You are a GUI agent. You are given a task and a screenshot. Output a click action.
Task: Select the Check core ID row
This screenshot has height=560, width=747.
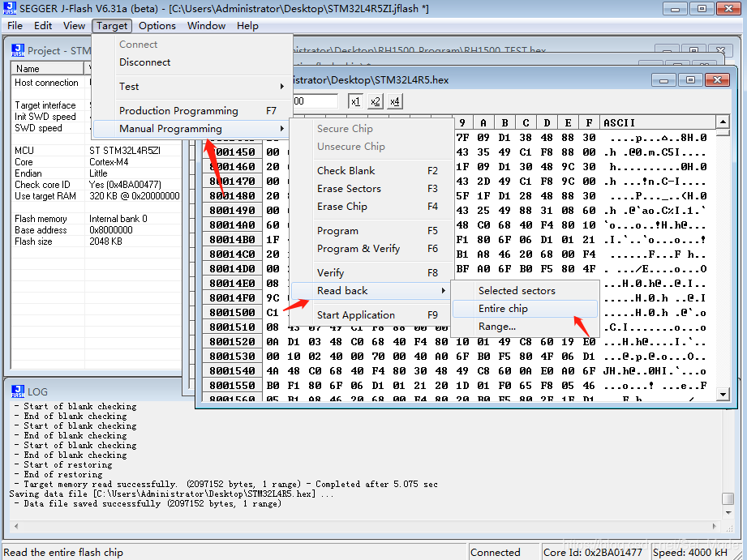click(x=97, y=185)
